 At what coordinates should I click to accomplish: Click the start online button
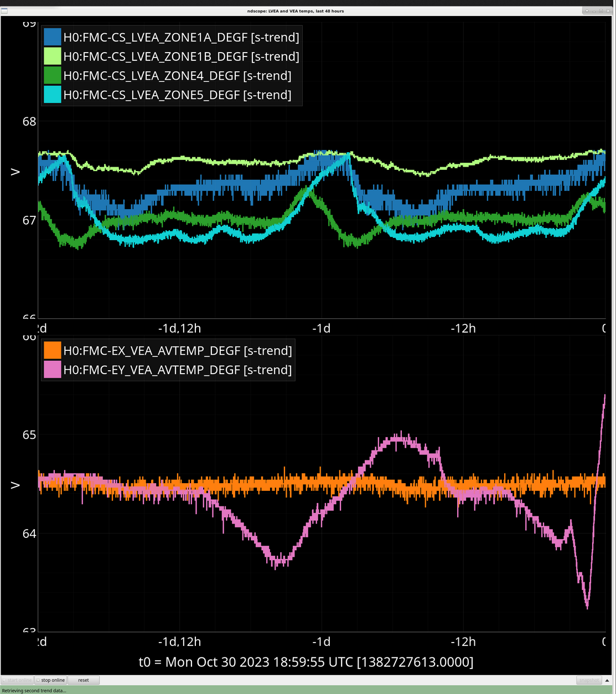[x=17, y=680]
